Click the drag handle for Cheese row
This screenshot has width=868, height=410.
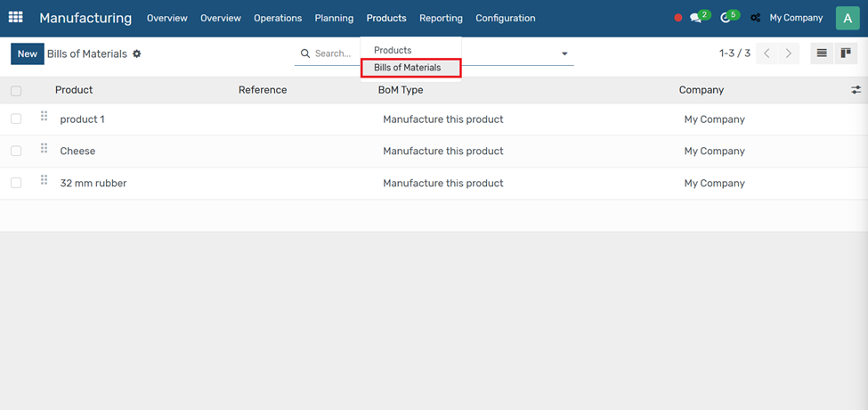[44, 149]
